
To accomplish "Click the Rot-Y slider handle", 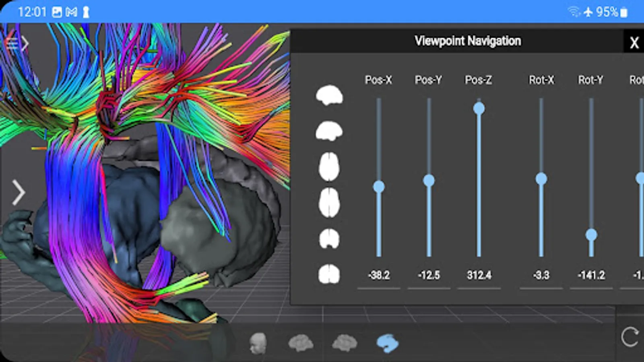I will 591,234.
